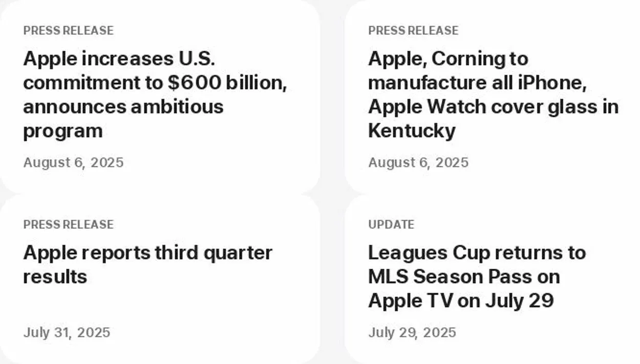The height and width of the screenshot is (364, 640).
Task: Click PRESS RELEASE label above third quarter results
Action: tap(68, 225)
